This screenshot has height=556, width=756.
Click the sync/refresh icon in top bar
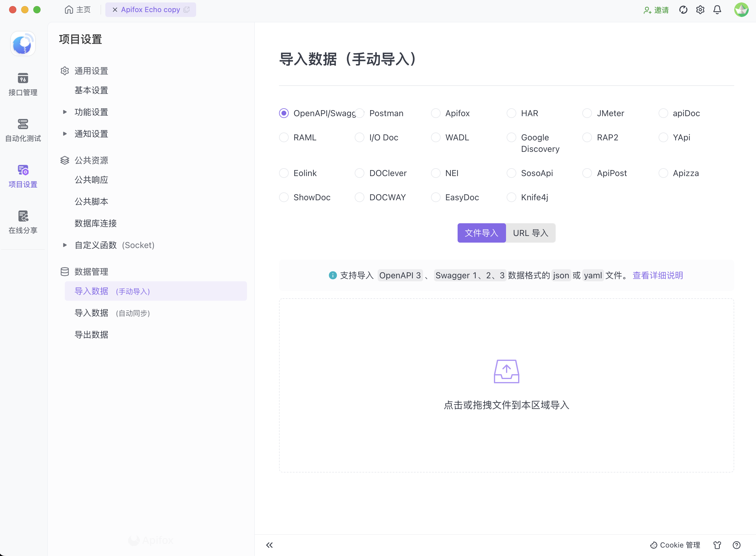tap(683, 9)
